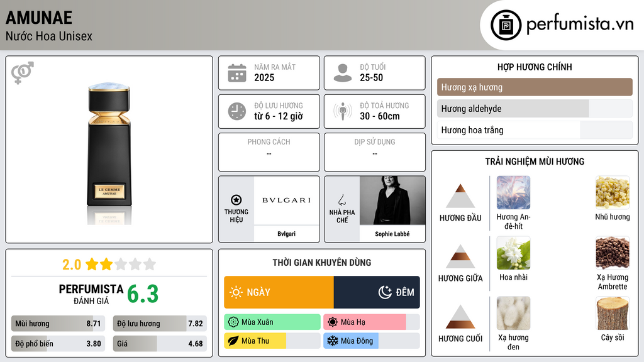Click the Độ lưu hương 7.82 score bar

coord(160,324)
